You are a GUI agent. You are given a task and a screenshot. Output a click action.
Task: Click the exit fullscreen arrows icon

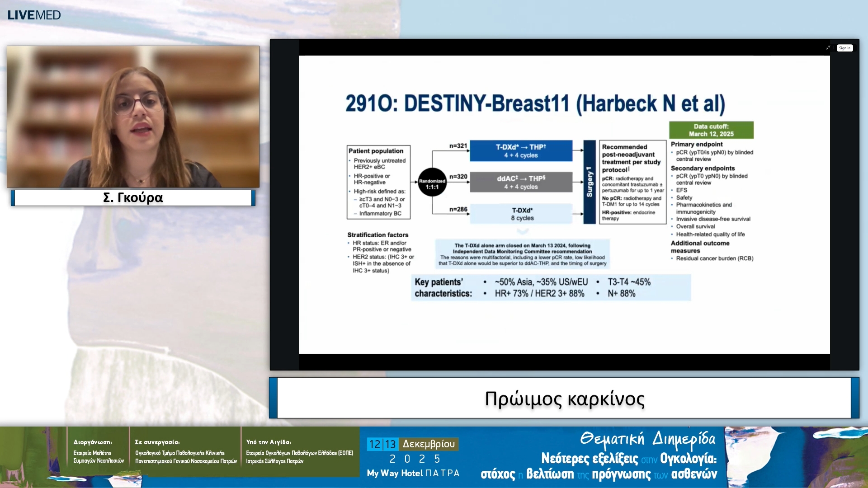pos(828,48)
